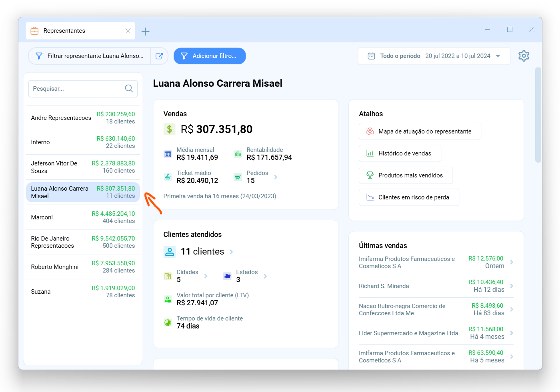
Task: Select Jeferson Vitor De Souza
Action: click(x=83, y=167)
